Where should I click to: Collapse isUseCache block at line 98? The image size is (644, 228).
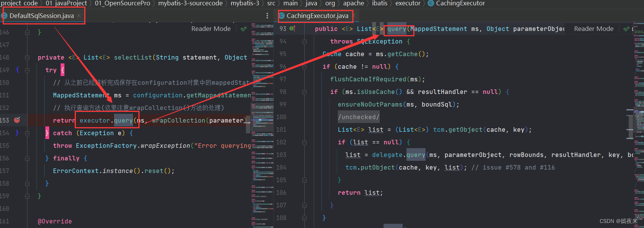pyautogui.click(x=304, y=92)
